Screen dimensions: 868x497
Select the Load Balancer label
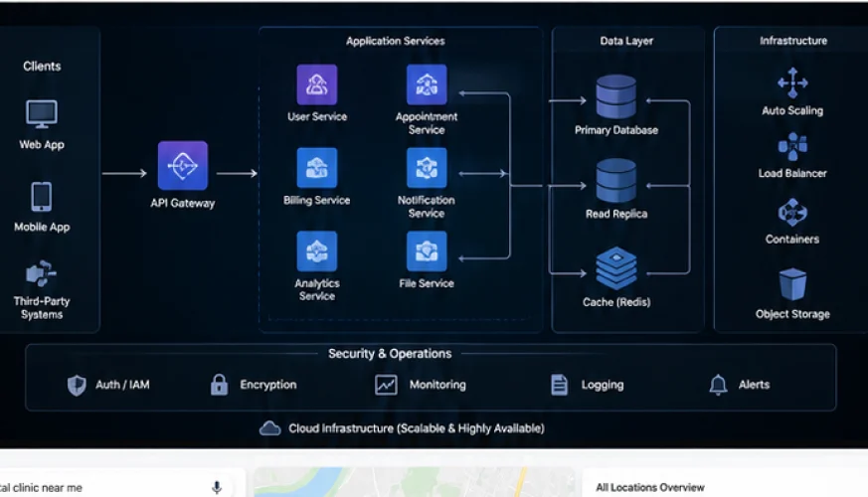tap(792, 173)
